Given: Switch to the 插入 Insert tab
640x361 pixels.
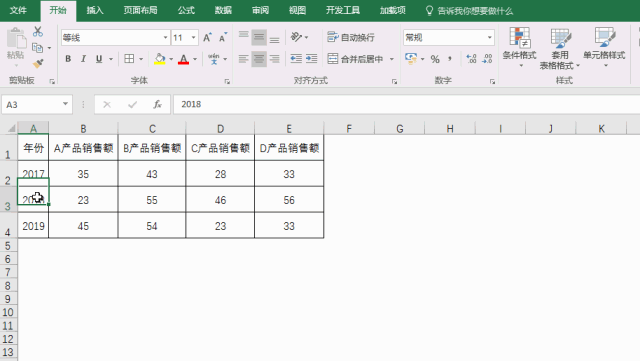Looking at the screenshot, I should click(x=95, y=10).
